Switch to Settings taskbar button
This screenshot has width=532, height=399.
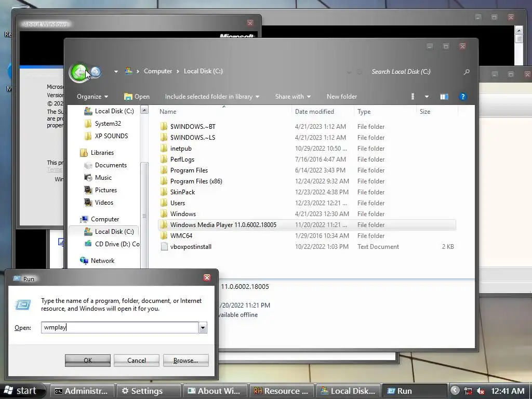click(x=148, y=391)
